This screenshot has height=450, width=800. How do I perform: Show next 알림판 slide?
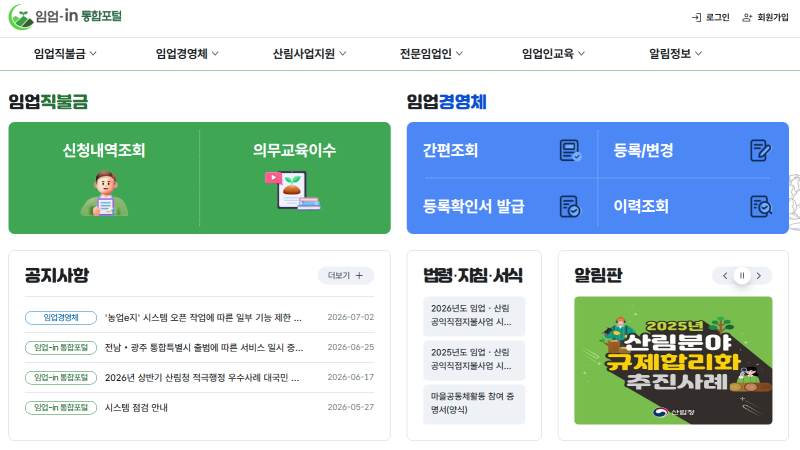click(x=759, y=276)
